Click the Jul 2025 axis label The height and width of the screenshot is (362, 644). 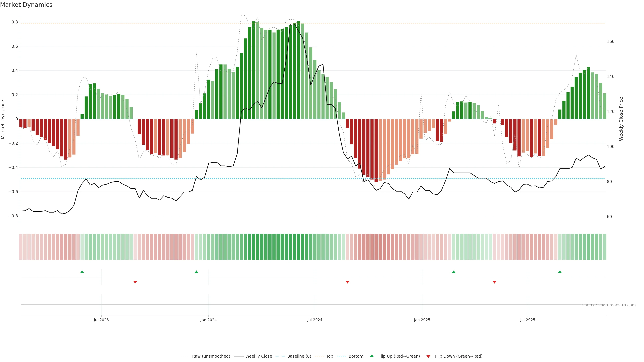[x=527, y=320]
